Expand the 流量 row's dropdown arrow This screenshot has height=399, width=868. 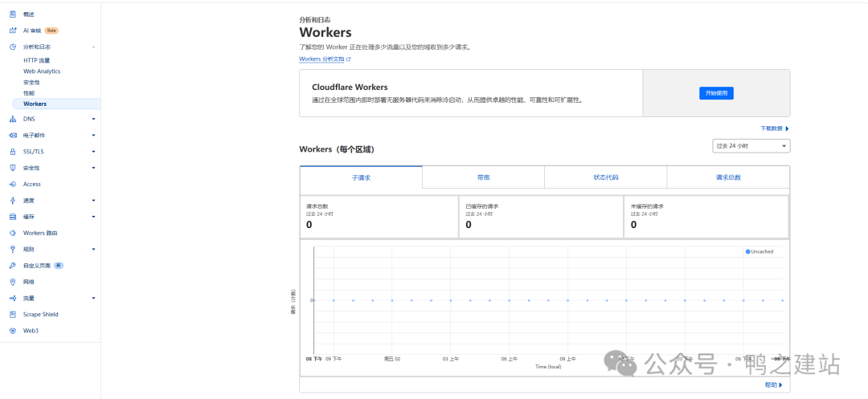pyautogui.click(x=93, y=298)
